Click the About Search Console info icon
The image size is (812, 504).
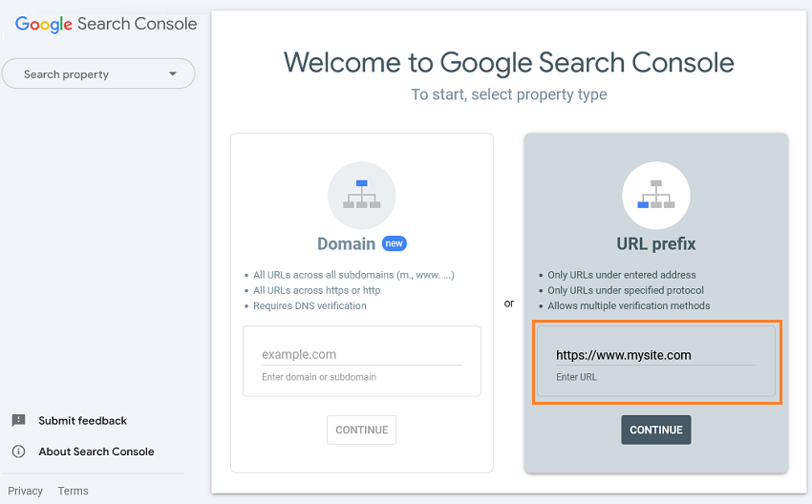coord(19,451)
